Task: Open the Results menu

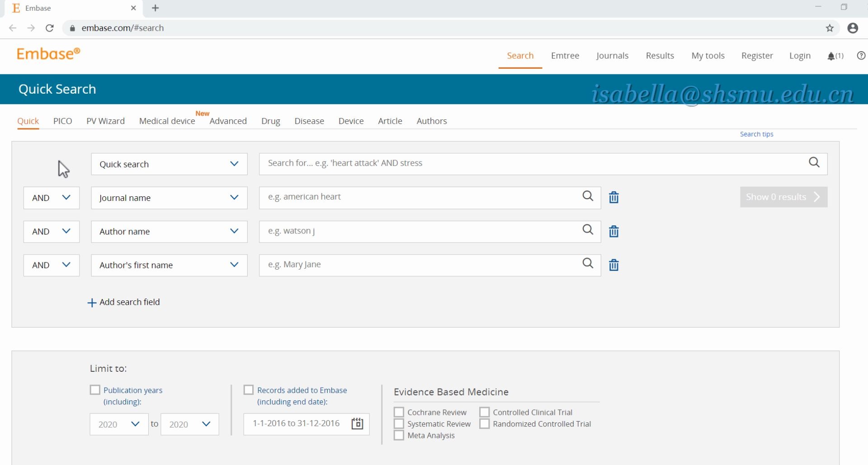Action: point(660,56)
